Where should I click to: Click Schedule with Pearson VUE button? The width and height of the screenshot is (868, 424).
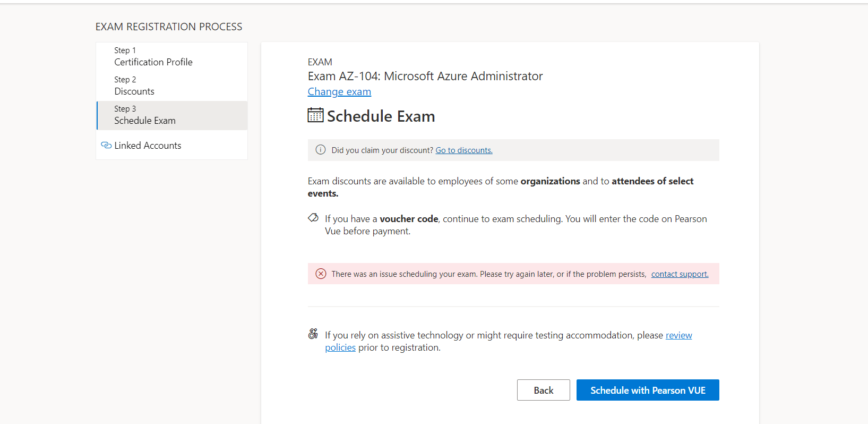[x=648, y=390]
